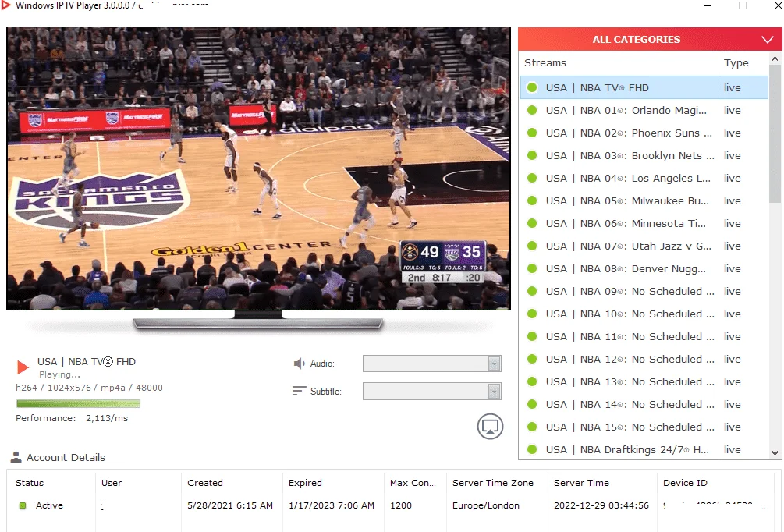Click the Europe/London time zone value
Image resolution: width=784 pixels, height=532 pixels.
(x=485, y=505)
